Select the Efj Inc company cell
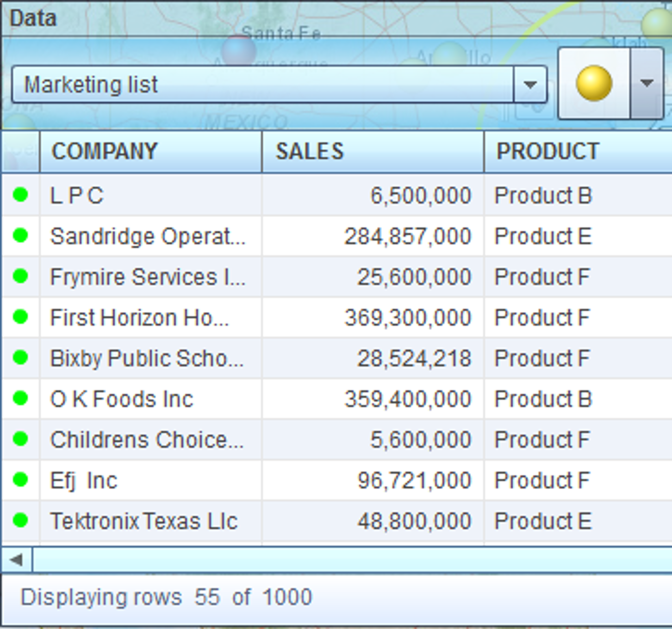 click(151, 480)
